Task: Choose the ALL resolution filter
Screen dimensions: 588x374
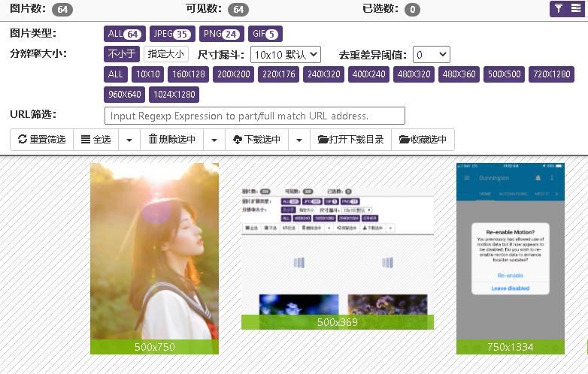Action: click(116, 74)
